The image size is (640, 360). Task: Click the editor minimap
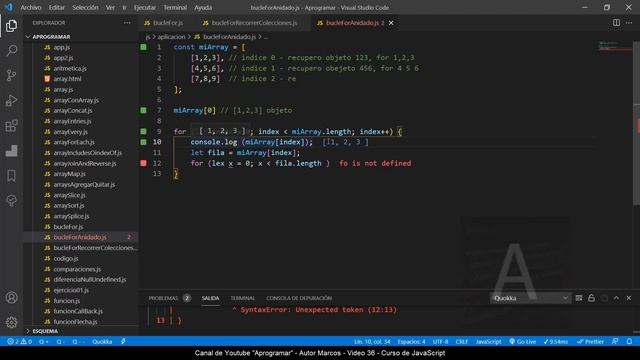(615, 46)
